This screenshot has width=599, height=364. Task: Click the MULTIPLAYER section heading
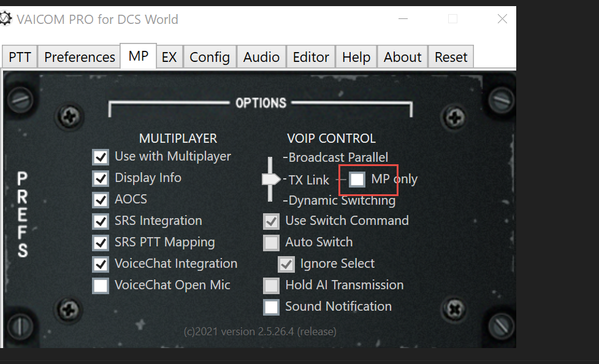coord(178,138)
